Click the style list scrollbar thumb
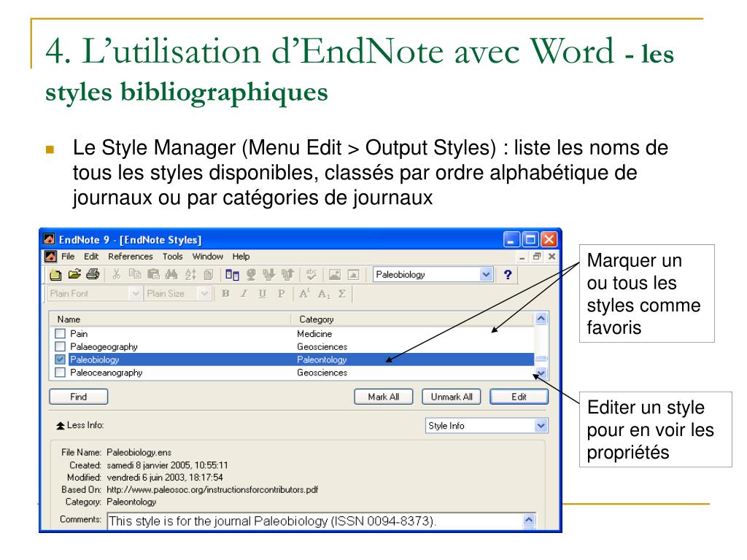This screenshot has height=560, width=747. (x=541, y=359)
